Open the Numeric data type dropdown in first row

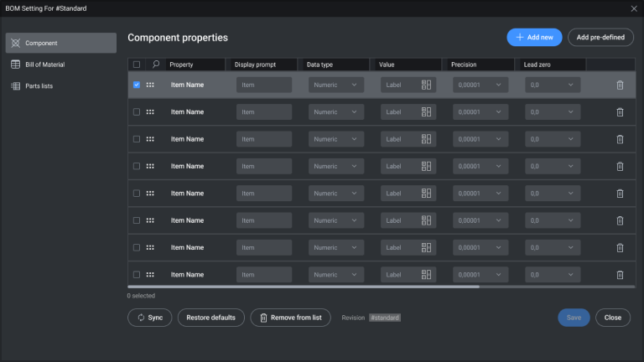[336, 85]
